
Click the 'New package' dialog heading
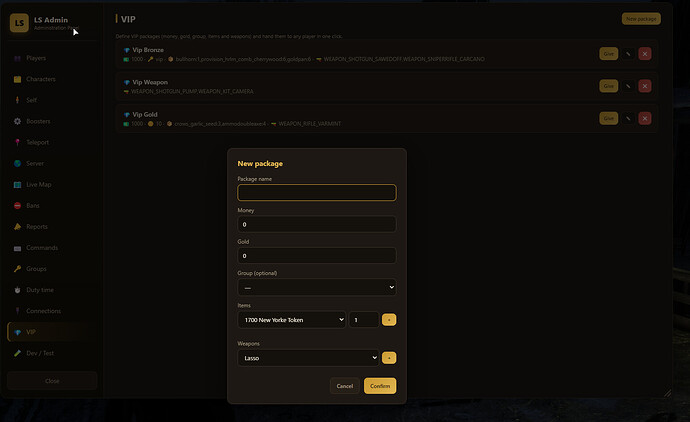[260, 164]
